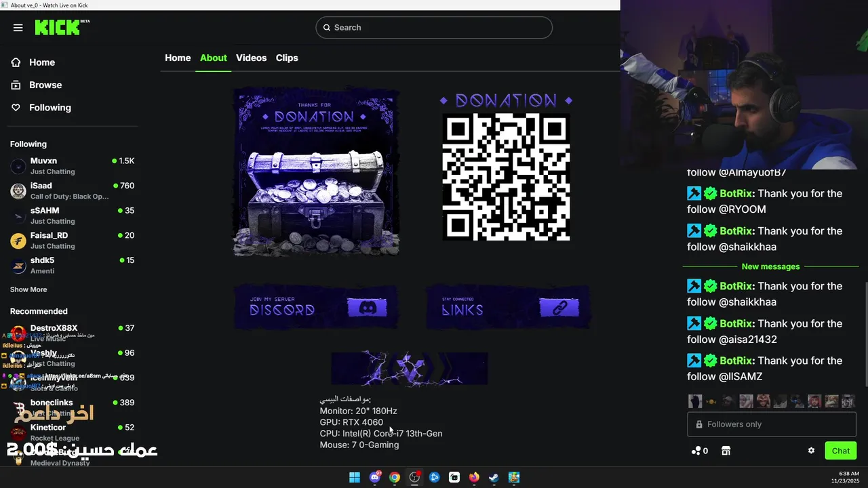Open the Clips tab
Screen dimensions: 868x488
287,58
